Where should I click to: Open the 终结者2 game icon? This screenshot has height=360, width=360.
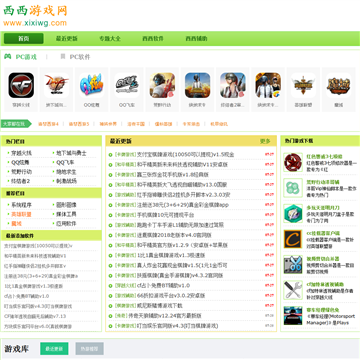(x=233, y=85)
